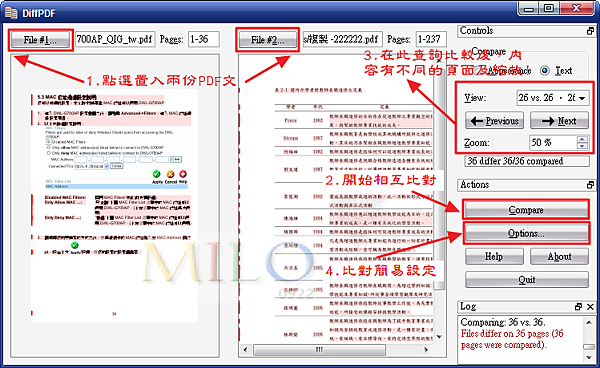Click the Quit button
This screenshot has width=600, height=368.
527,280
